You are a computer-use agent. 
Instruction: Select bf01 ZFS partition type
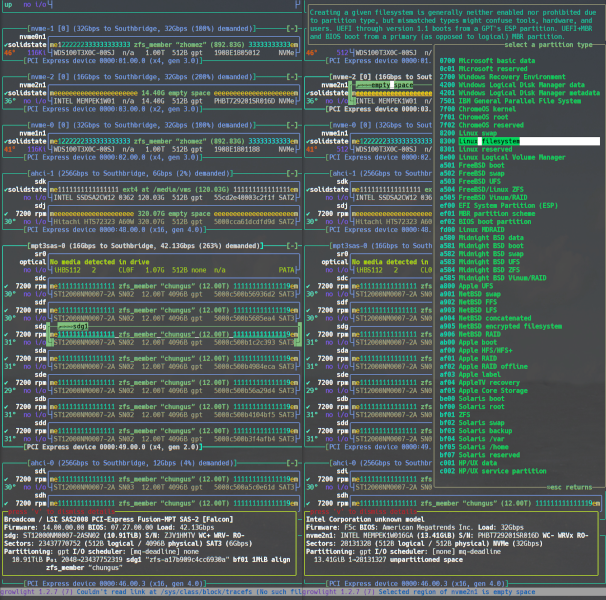click(454, 415)
